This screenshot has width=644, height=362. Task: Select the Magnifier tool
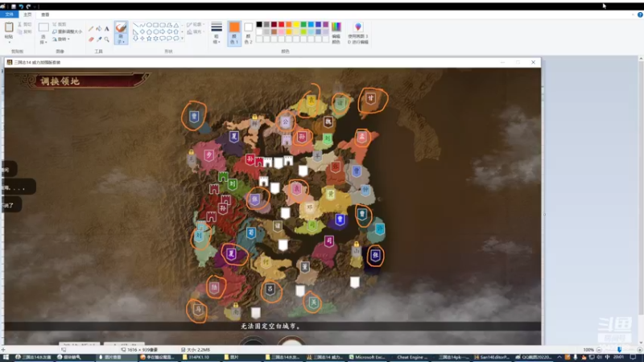(107, 39)
